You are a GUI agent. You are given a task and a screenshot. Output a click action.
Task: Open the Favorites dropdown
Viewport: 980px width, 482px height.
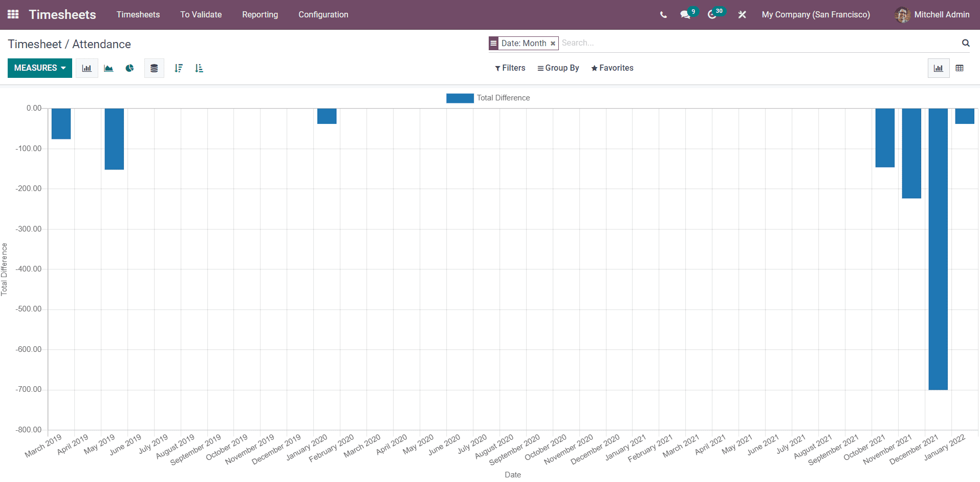(612, 68)
